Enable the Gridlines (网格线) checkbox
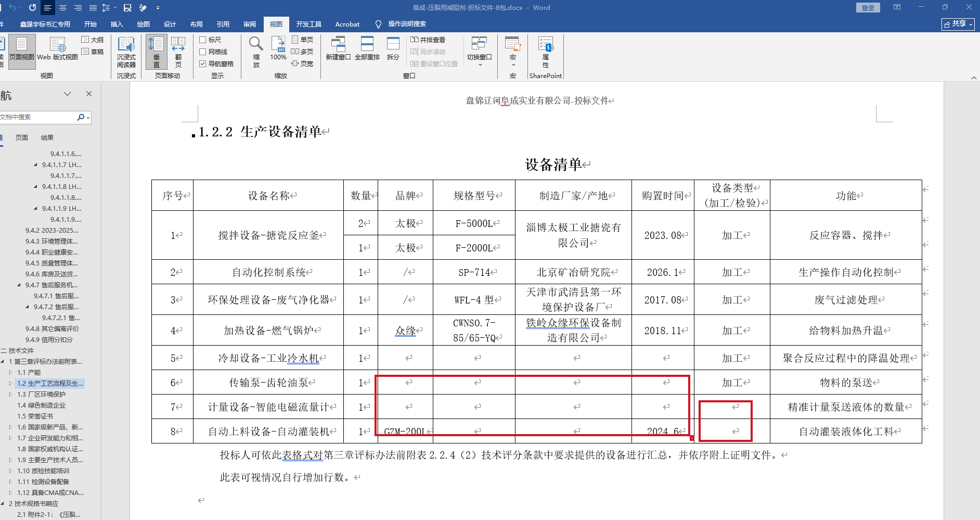The height and width of the screenshot is (520, 980). 203,52
